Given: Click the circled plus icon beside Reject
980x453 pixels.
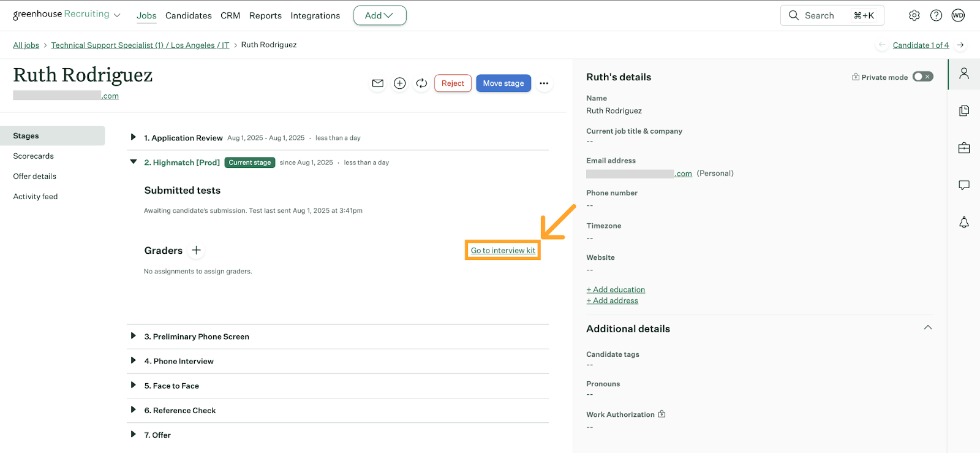Looking at the screenshot, I should click(x=399, y=83).
